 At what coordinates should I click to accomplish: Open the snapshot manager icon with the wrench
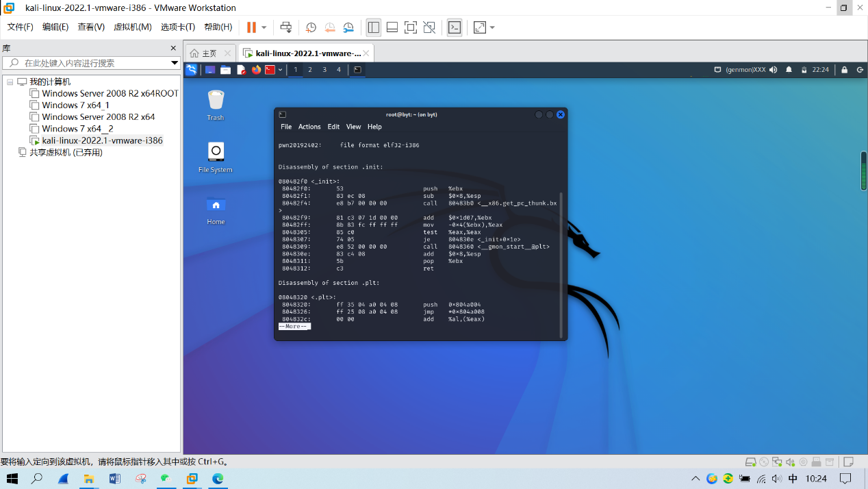pos(348,27)
